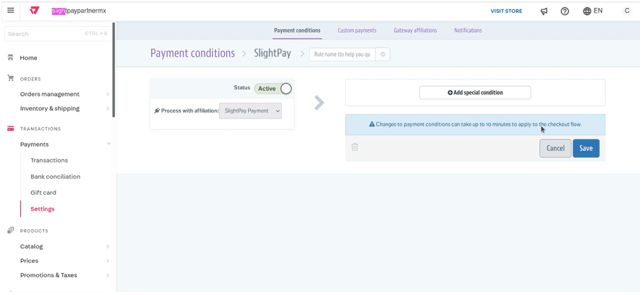
Task: Click the TRANSACTIONS section heading
Action: (x=40, y=129)
